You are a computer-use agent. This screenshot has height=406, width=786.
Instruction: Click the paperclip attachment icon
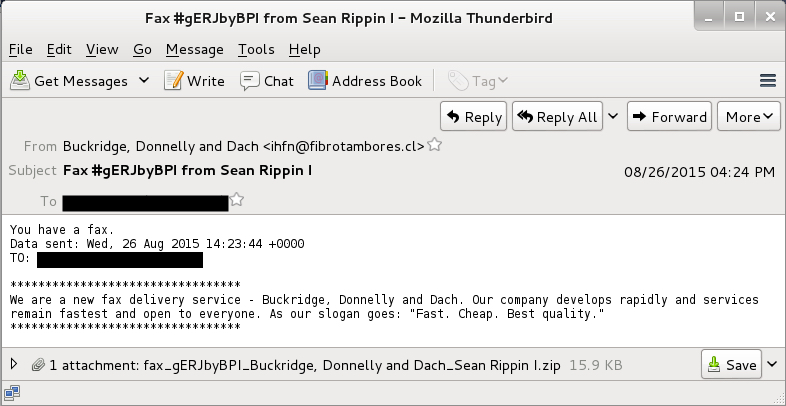click(37, 365)
